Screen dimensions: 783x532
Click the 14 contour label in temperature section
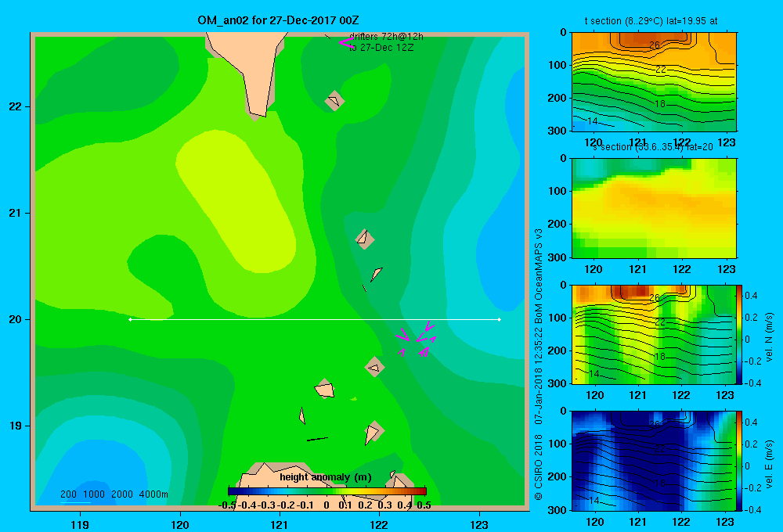pos(592,120)
